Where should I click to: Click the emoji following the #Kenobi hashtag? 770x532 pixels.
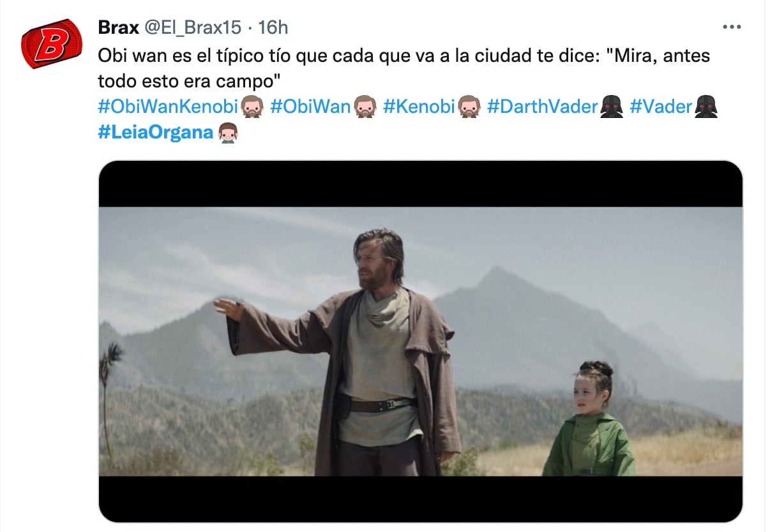pyautogui.click(x=469, y=107)
